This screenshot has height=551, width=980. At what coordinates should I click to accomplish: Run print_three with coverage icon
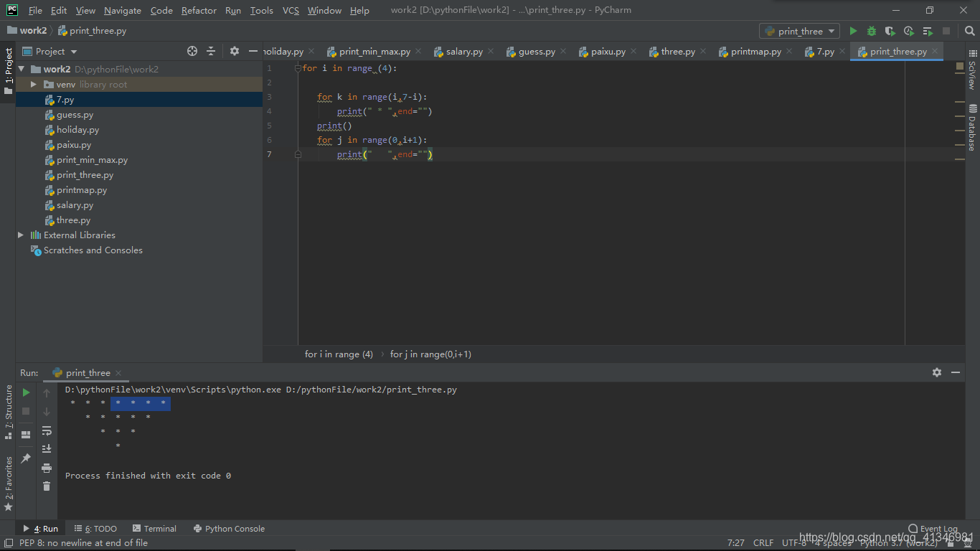[x=890, y=31]
